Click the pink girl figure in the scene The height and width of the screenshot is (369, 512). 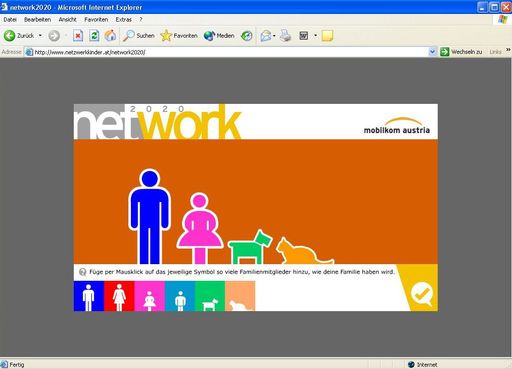point(200,228)
